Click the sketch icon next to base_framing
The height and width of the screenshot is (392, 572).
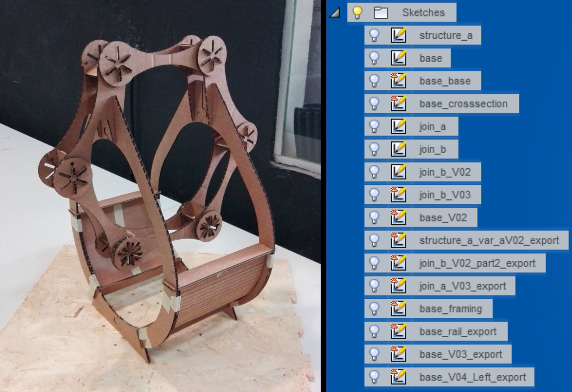399,309
